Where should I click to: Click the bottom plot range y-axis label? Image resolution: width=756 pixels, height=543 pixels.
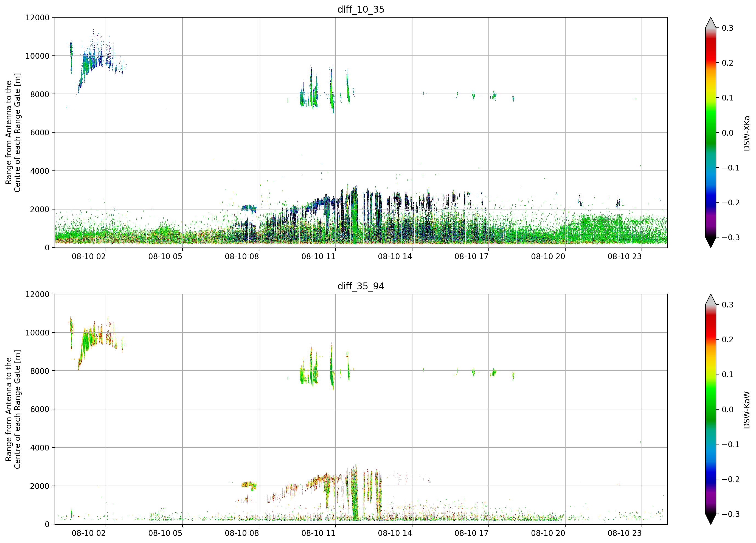(x=13, y=409)
